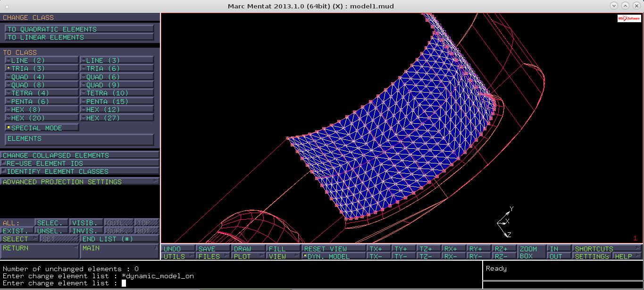Select LINE (2) element class
Image resolution: width=644 pixels, height=290 pixels.
(42, 60)
